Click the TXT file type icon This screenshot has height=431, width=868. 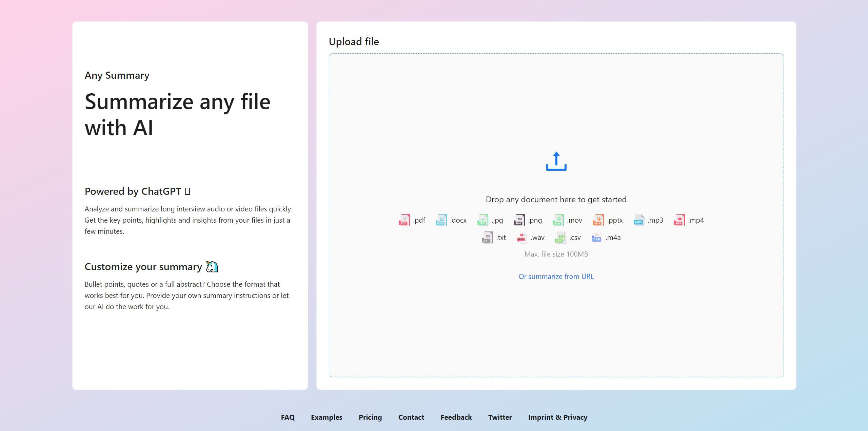487,238
